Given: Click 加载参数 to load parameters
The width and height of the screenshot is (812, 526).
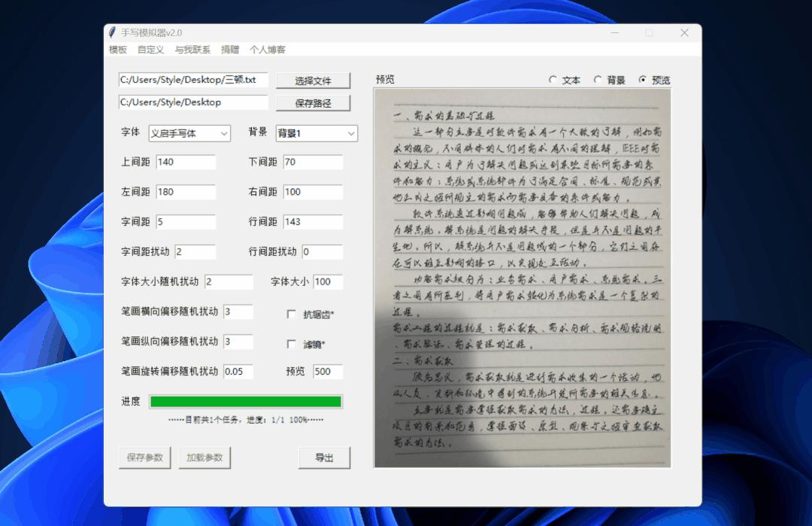Looking at the screenshot, I should click(204, 458).
